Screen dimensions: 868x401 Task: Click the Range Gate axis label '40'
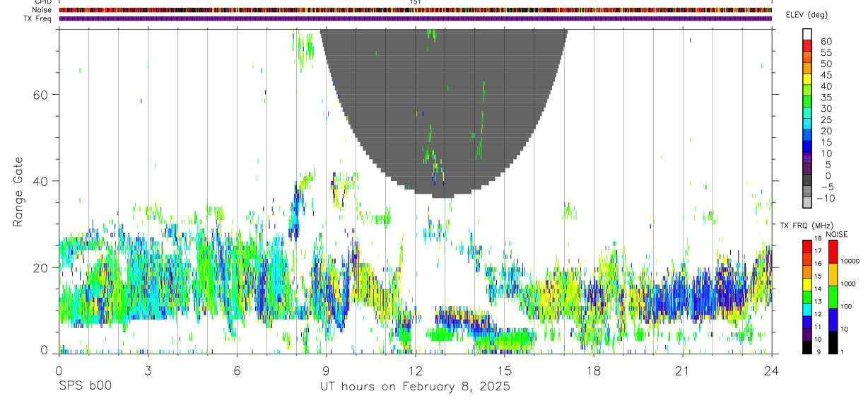coord(40,181)
